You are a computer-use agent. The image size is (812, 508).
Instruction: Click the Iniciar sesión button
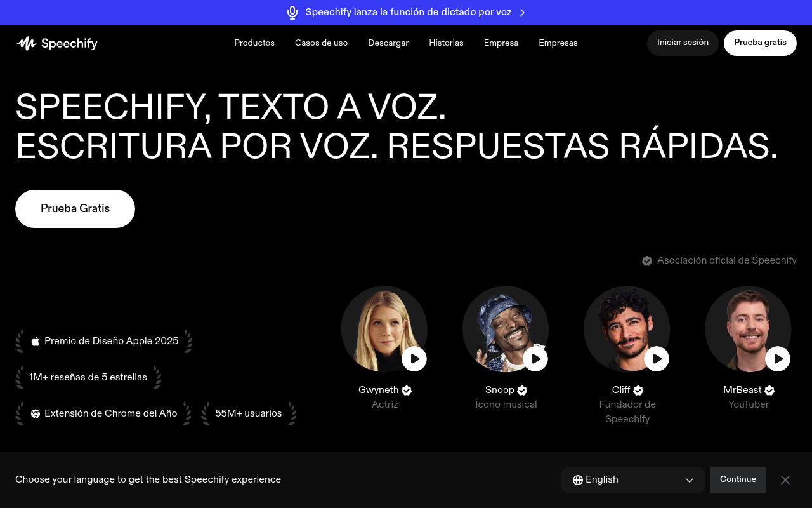click(x=683, y=43)
